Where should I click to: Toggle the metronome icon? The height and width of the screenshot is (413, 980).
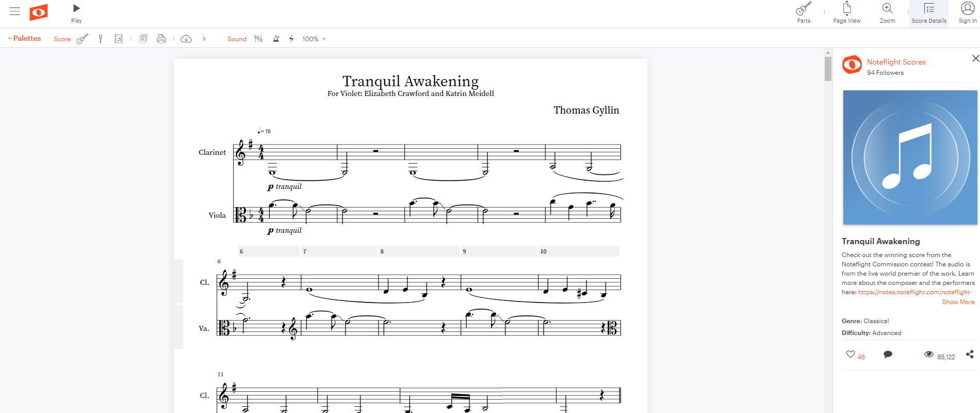276,39
